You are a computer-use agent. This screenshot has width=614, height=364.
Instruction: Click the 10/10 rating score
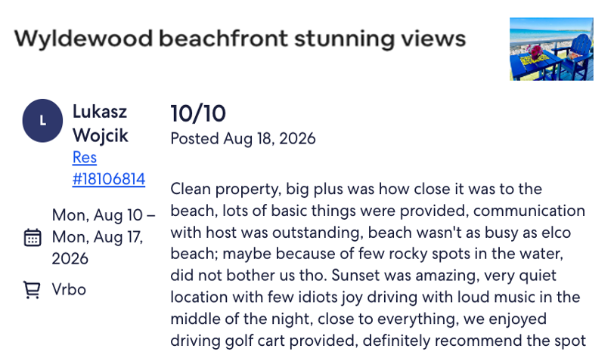tap(198, 113)
